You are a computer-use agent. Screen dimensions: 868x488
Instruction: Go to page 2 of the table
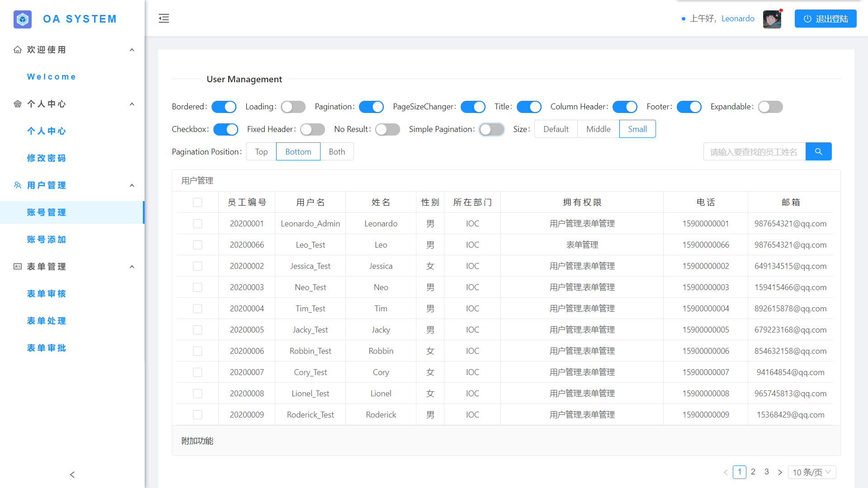point(753,472)
